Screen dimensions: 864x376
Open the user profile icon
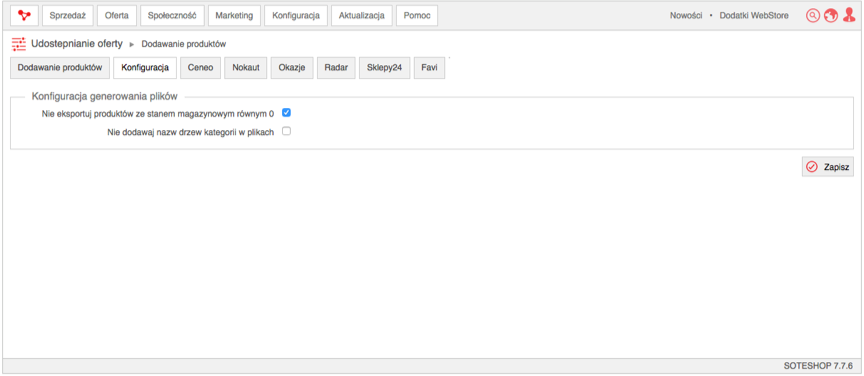(849, 15)
